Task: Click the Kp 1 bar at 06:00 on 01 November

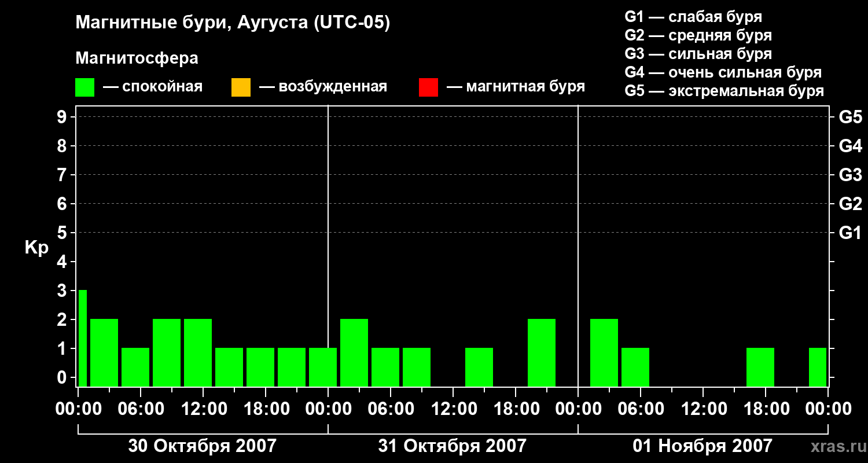Action: pyautogui.click(x=635, y=367)
